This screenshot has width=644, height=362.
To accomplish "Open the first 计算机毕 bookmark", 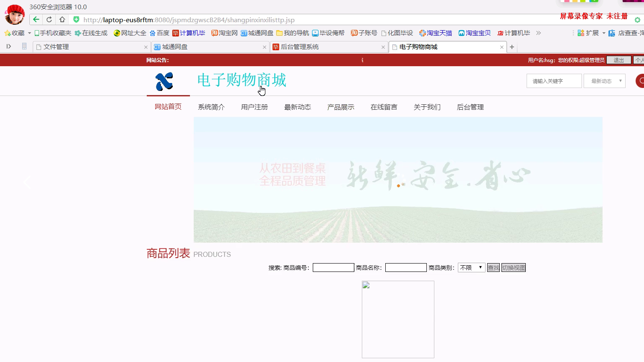I will click(x=189, y=33).
